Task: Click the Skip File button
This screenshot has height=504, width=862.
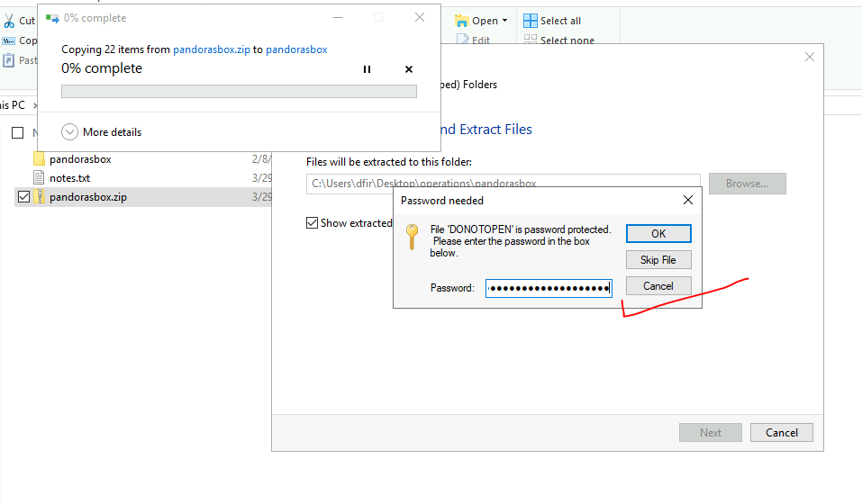Action: (x=658, y=260)
